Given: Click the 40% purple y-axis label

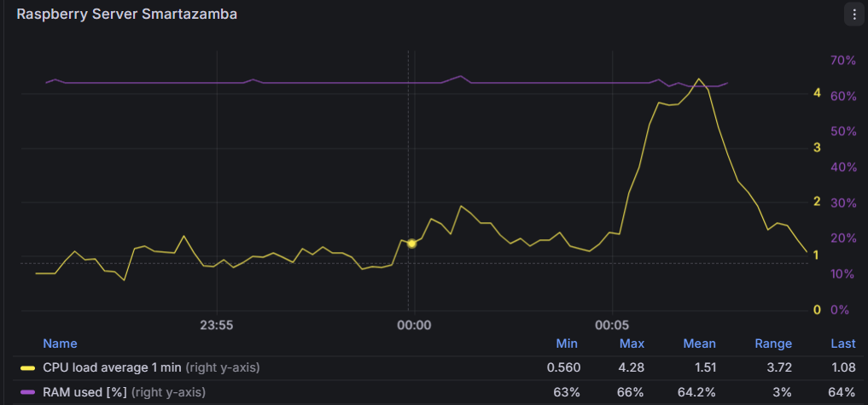Looking at the screenshot, I should pos(842,167).
